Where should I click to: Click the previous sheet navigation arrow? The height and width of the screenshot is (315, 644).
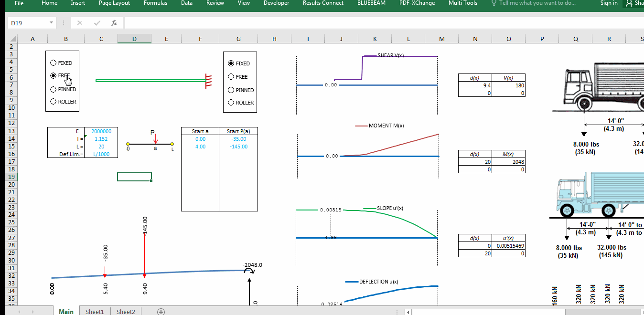[19, 312]
